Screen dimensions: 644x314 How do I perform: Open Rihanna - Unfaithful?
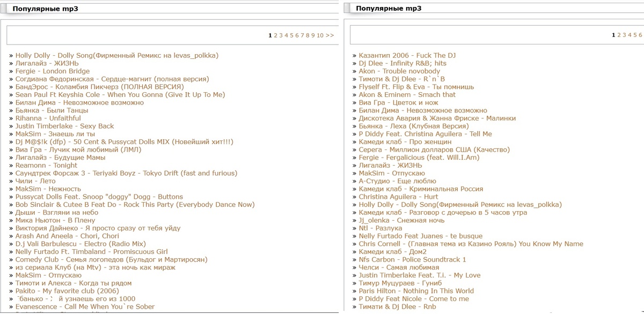[x=48, y=118]
